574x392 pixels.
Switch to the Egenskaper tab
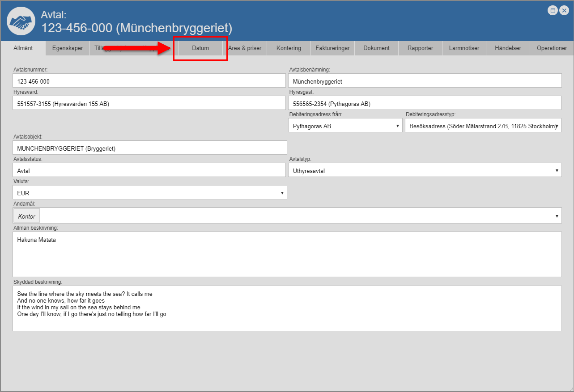tap(68, 48)
